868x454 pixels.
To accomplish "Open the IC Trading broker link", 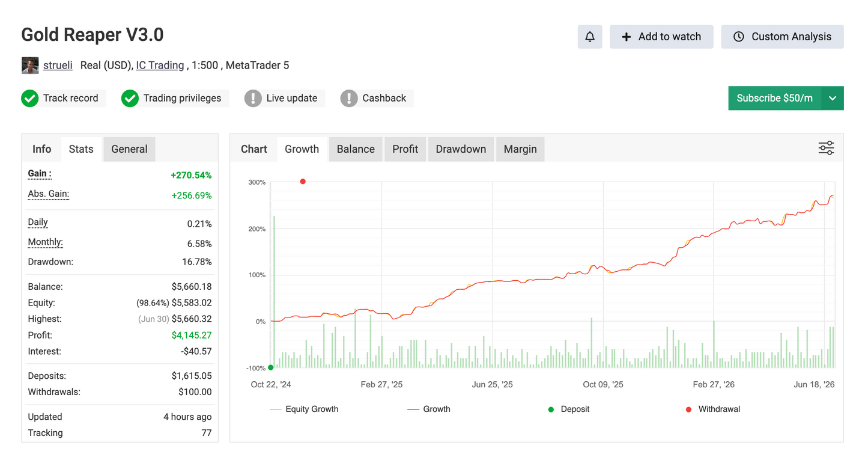I will click(x=160, y=65).
